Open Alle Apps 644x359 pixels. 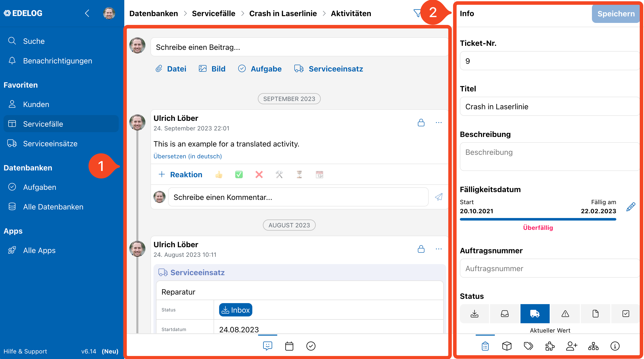[61, 250]
